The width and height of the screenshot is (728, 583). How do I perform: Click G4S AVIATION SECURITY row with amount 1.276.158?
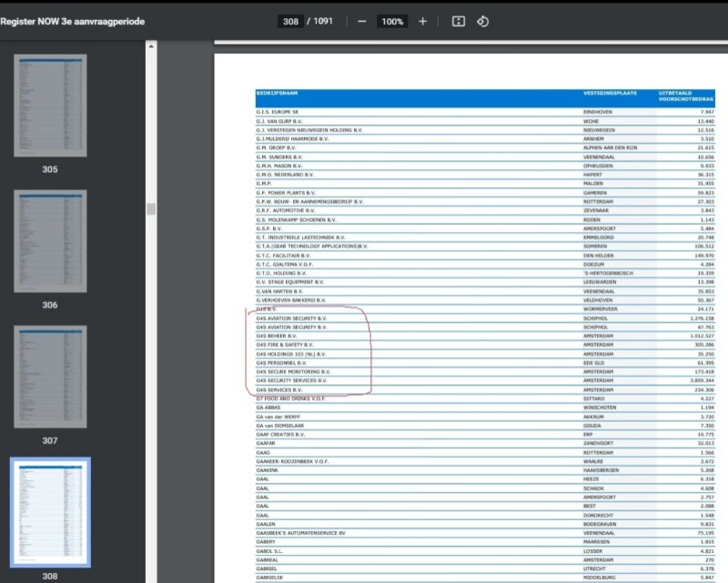pos(485,318)
